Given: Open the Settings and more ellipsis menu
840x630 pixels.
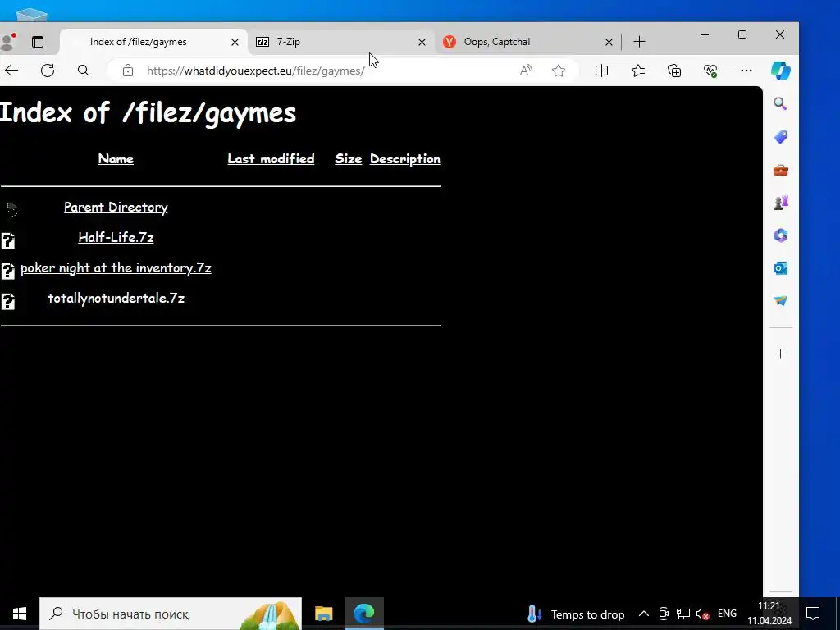Looking at the screenshot, I should [x=746, y=71].
